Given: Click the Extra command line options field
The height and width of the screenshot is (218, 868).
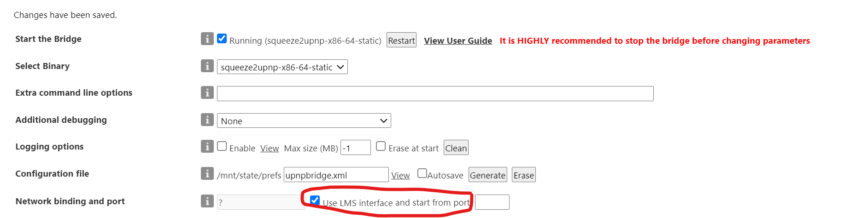Looking at the screenshot, I should pos(435,94).
